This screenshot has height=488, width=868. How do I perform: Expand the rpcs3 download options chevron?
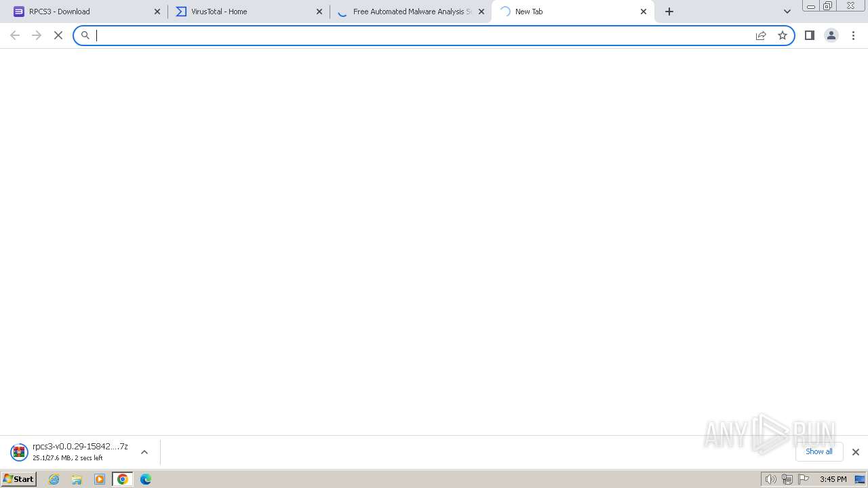pyautogui.click(x=144, y=452)
